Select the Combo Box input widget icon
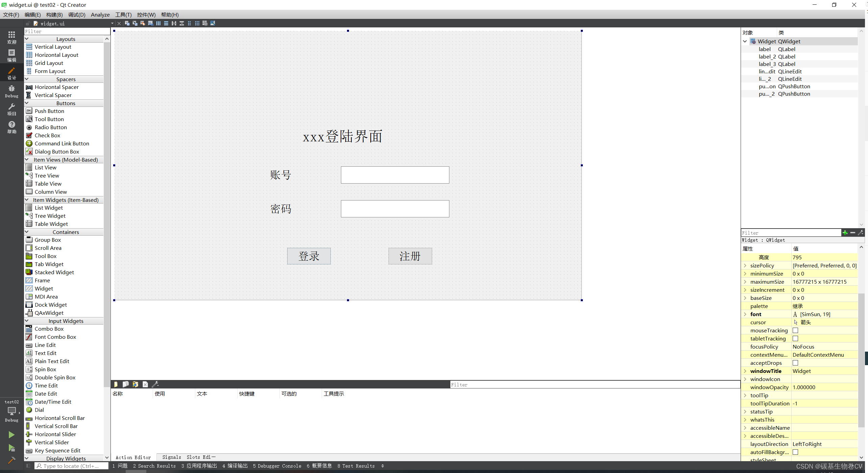Screen dimensions: 868x473 30,329
